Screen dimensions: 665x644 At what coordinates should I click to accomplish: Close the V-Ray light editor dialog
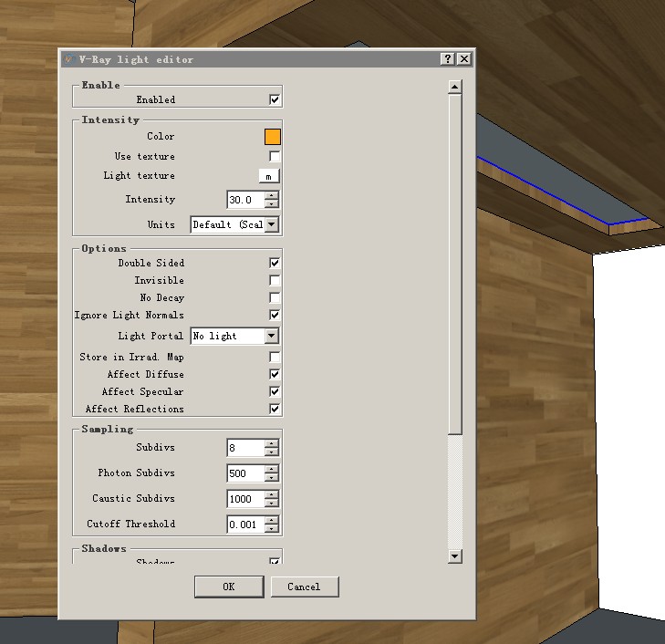[x=464, y=59]
